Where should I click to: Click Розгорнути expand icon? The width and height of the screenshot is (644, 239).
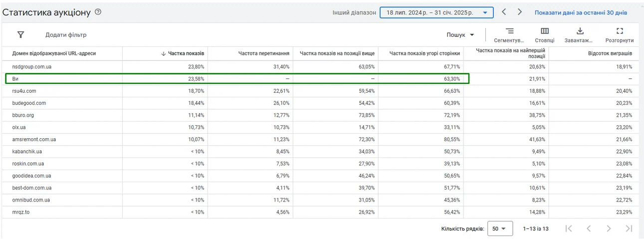click(x=620, y=31)
